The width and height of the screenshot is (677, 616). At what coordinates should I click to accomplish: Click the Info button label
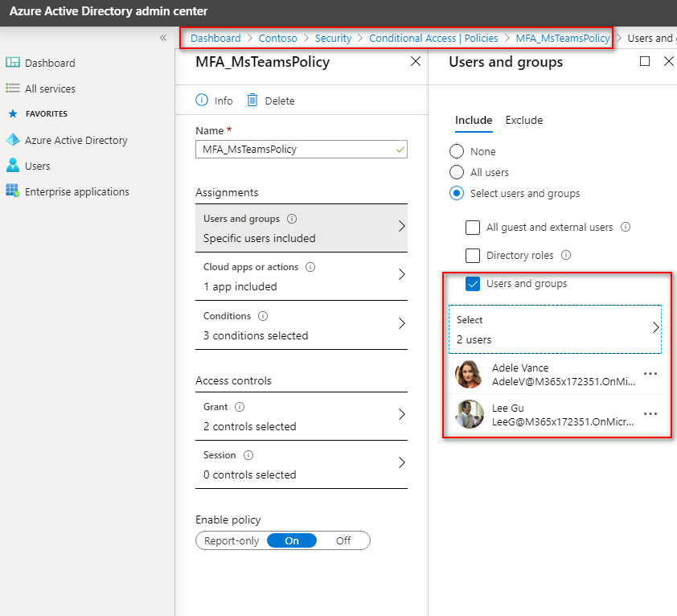click(224, 101)
